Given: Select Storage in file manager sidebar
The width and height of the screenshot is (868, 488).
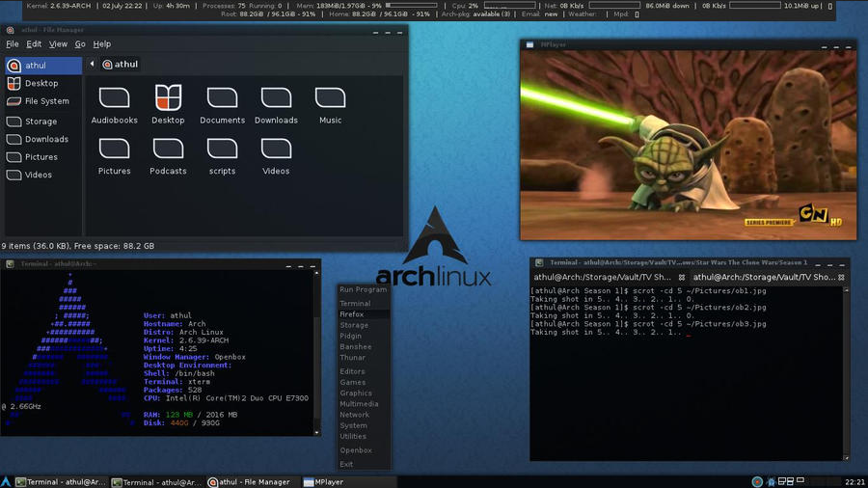Looking at the screenshot, I should [x=43, y=122].
